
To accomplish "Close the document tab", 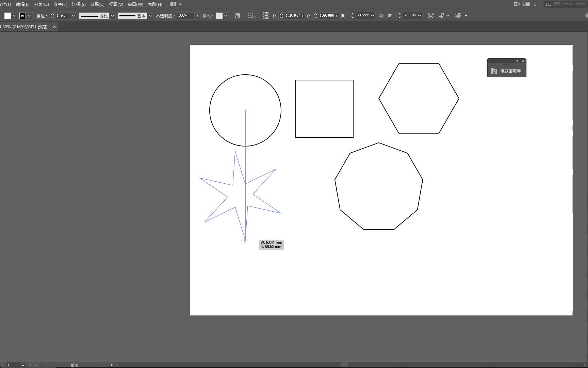I will pyautogui.click(x=54, y=27).
